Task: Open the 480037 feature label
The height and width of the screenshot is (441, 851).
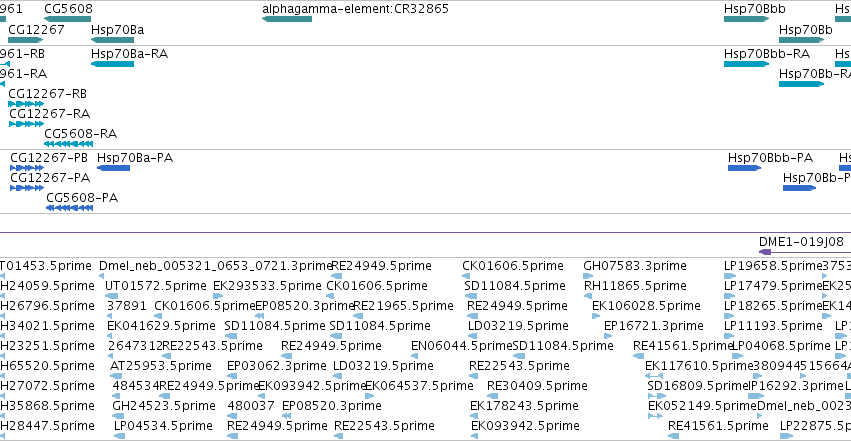Action: point(251,406)
